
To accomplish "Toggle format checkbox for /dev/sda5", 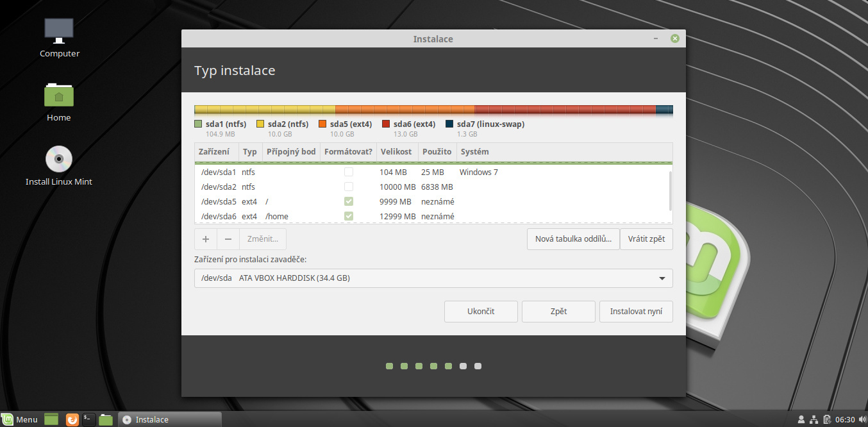I will click(x=349, y=201).
